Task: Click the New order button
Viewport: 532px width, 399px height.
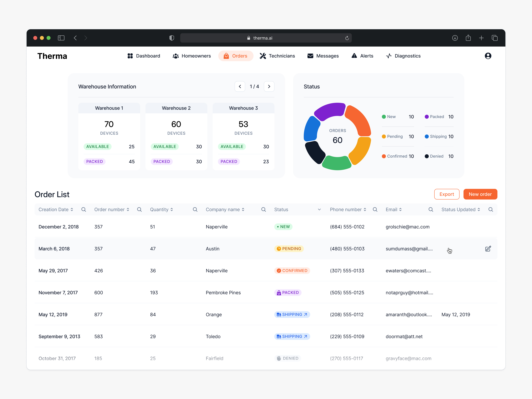Action: tap(480, 194)
